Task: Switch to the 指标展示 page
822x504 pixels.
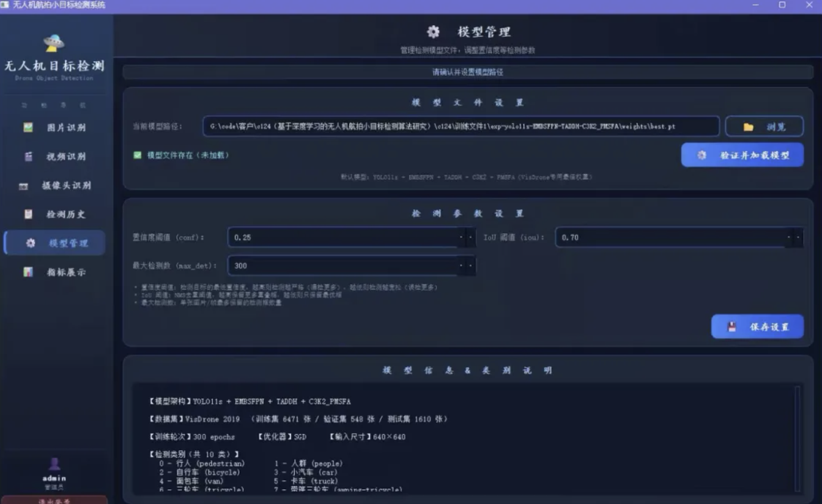Action: (54, 272)
